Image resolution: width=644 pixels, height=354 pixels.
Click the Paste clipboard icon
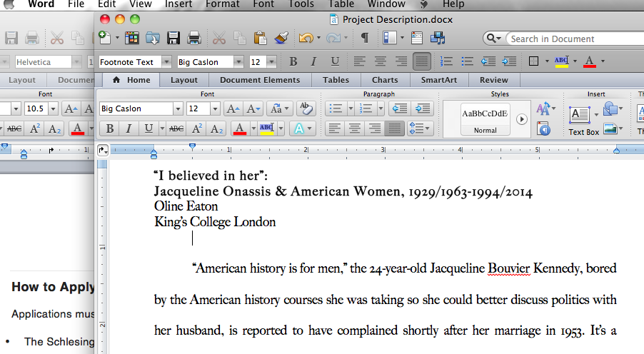(x=261, y=39)
